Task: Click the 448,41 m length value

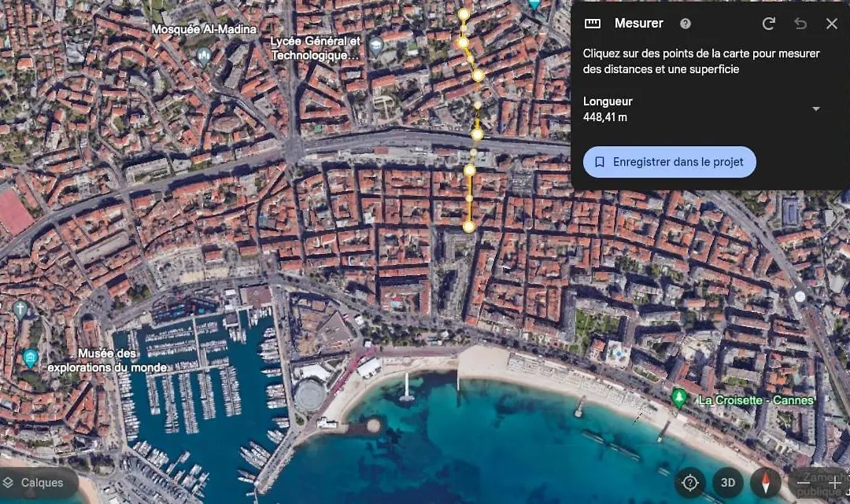Action: (605, 117)
